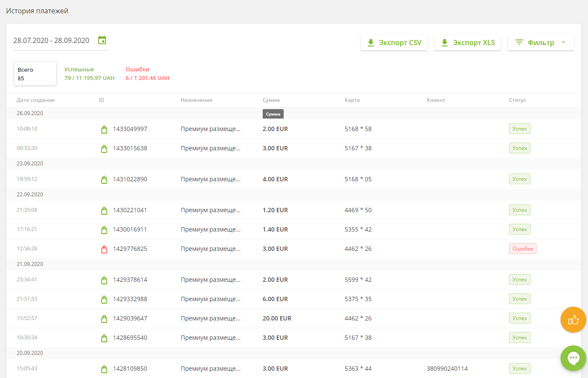
Task: Click the orange thumbs-up feedback button
Action: pyautogui.click(x=573, y=320)
